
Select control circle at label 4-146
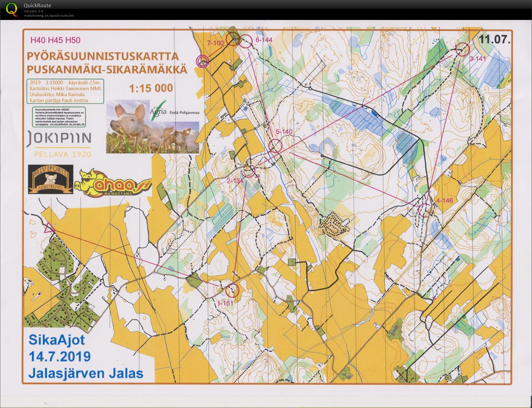tap(425, 210)
